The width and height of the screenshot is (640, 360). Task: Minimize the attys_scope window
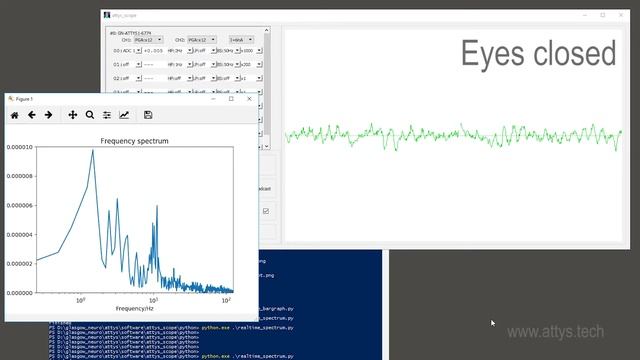tap(585, 15)
